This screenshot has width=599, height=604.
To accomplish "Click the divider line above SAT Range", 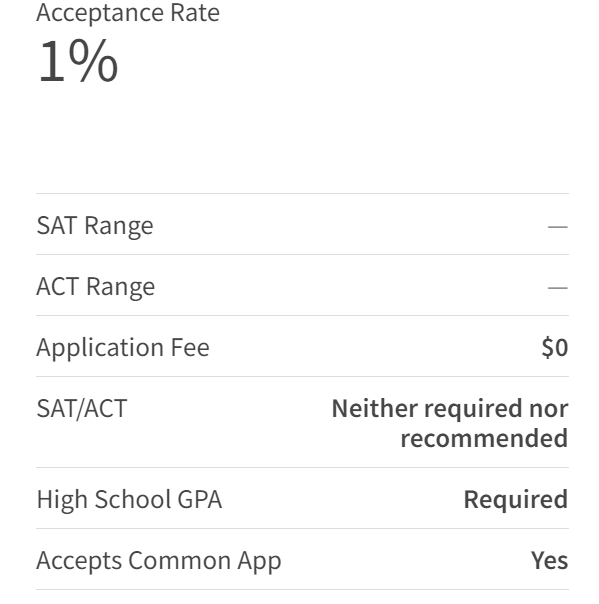I will point(302,193).
